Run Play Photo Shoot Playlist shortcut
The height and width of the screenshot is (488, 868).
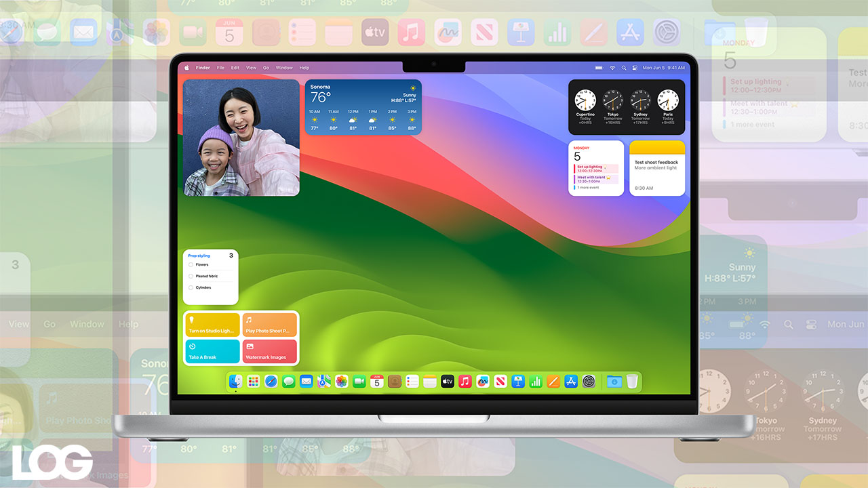269,325
